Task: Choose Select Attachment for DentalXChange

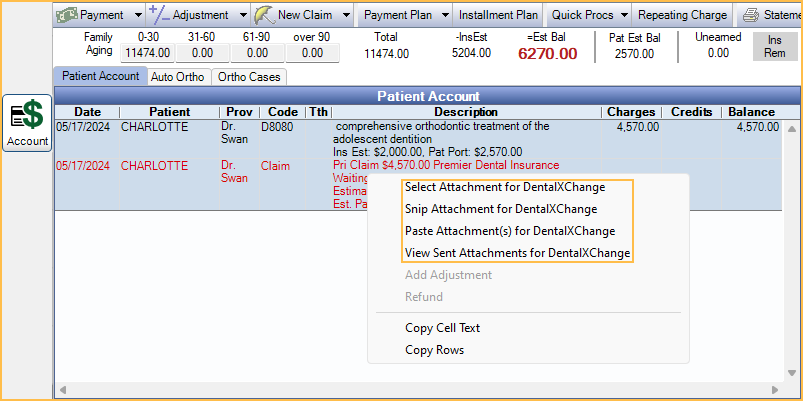Action: pos(517,187)
